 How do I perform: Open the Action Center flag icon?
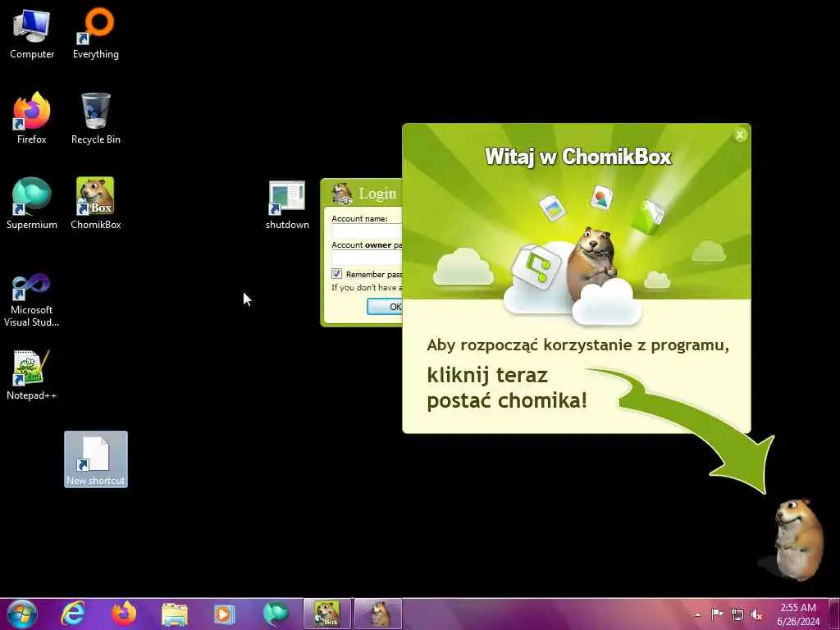coord(717,614)
